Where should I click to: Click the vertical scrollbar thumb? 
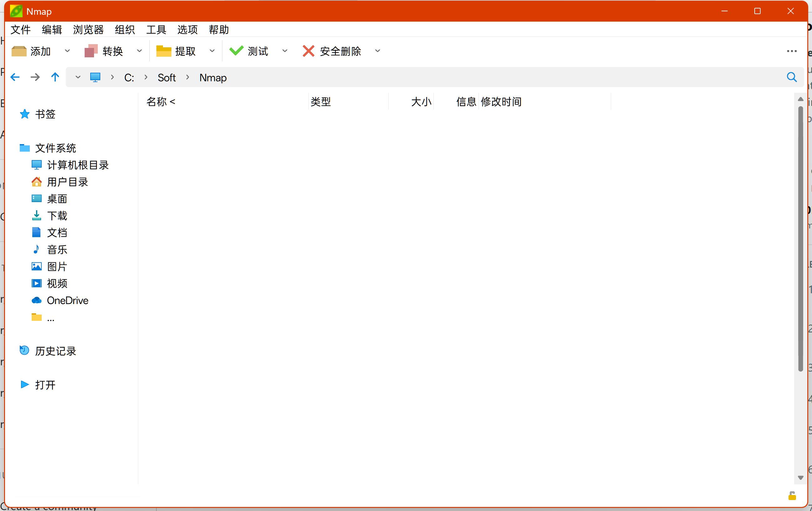coord(800,239)
